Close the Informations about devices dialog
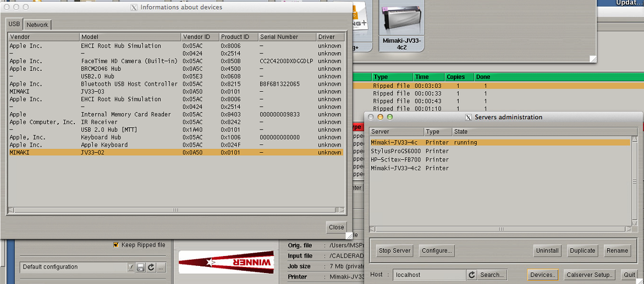The width and height of the screenshot is (644, 284). [x=337, y=227]
